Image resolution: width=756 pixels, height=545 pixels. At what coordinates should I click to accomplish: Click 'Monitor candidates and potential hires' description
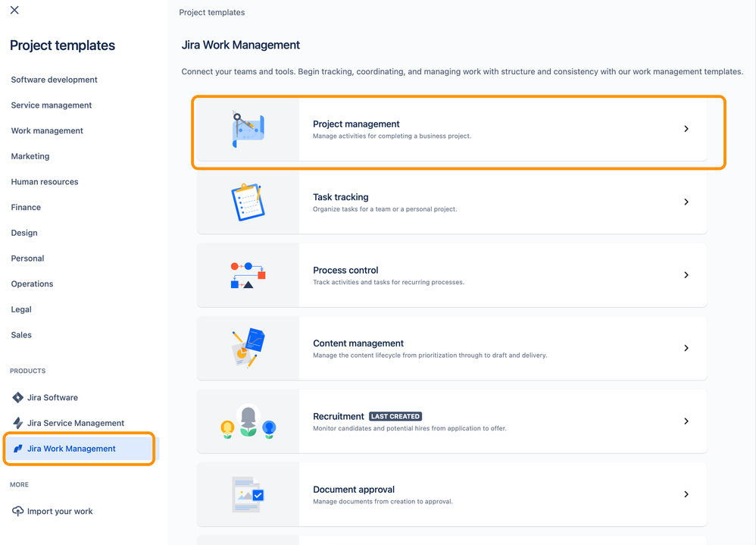410,428
